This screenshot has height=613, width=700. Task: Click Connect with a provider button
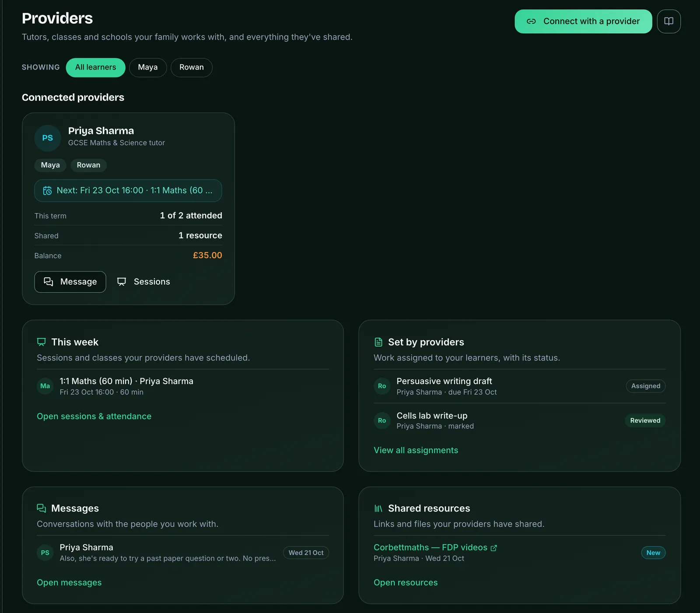click(583, 21)
